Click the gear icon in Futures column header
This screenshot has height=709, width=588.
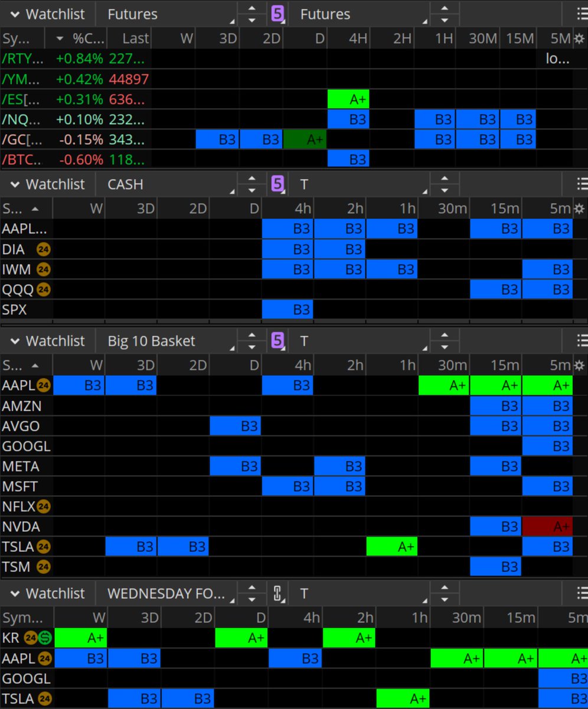pyautogui.click(x=579, y=39)
